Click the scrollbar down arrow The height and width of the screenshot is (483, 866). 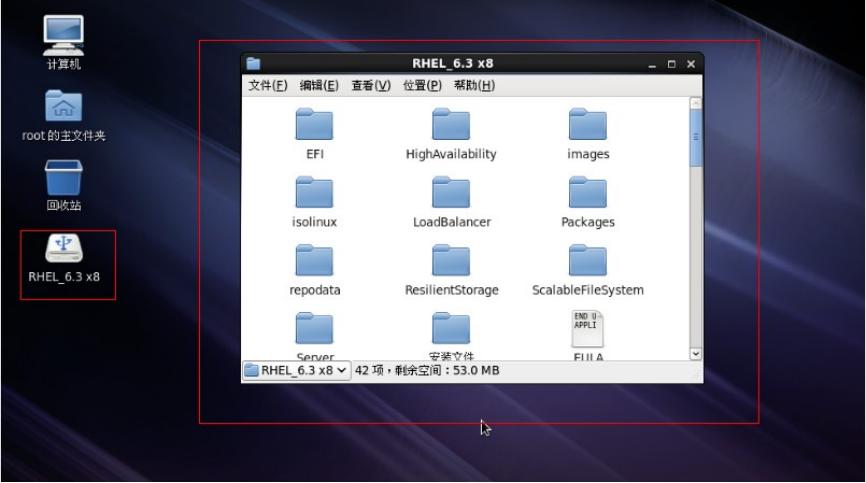coord(696,354)
